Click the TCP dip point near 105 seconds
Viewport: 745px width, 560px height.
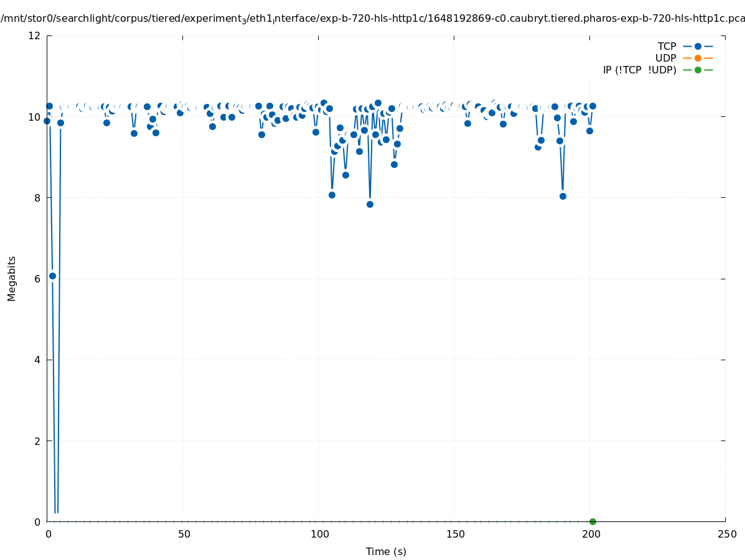332,195
